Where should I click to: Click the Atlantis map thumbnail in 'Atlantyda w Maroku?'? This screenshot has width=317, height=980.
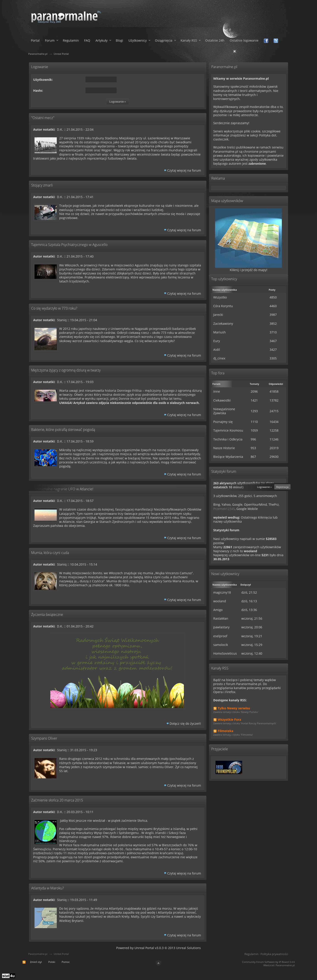tap(46, 918)
